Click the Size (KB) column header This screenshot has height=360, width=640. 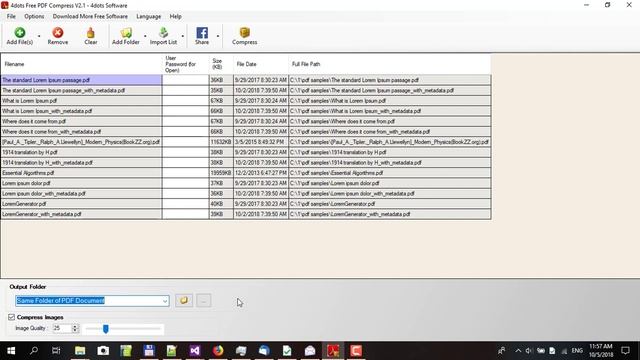[x=221, y=64]
